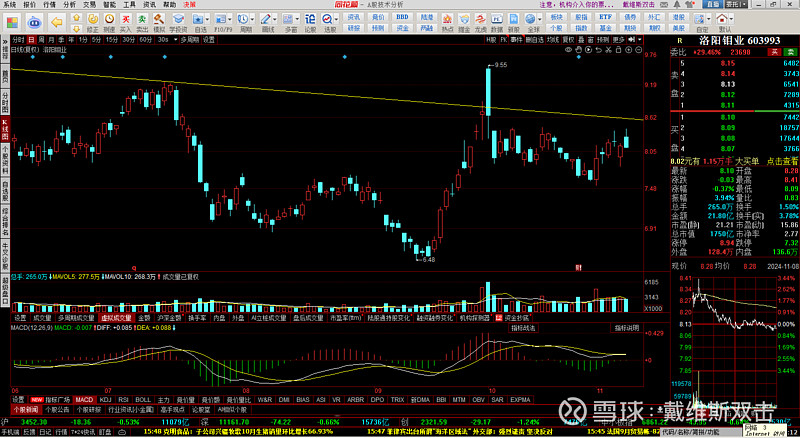Screen dimensions: 800x438
Task: Toggle 复权 adjustment button
Action: coord(568,40)
